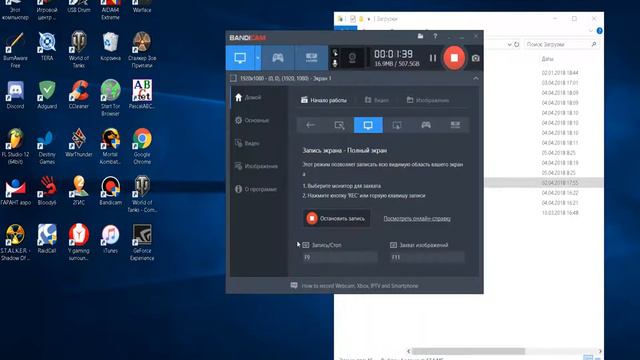
Task: Click the F11 image capture hotkey field
Action: (427, 257)
